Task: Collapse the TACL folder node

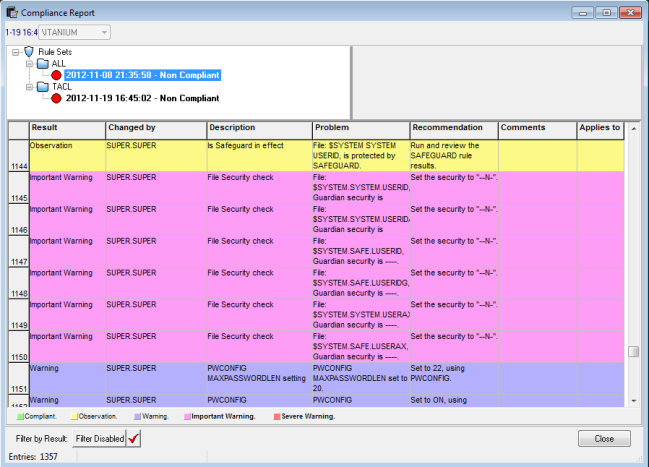Action: click(x=29, y=87)
